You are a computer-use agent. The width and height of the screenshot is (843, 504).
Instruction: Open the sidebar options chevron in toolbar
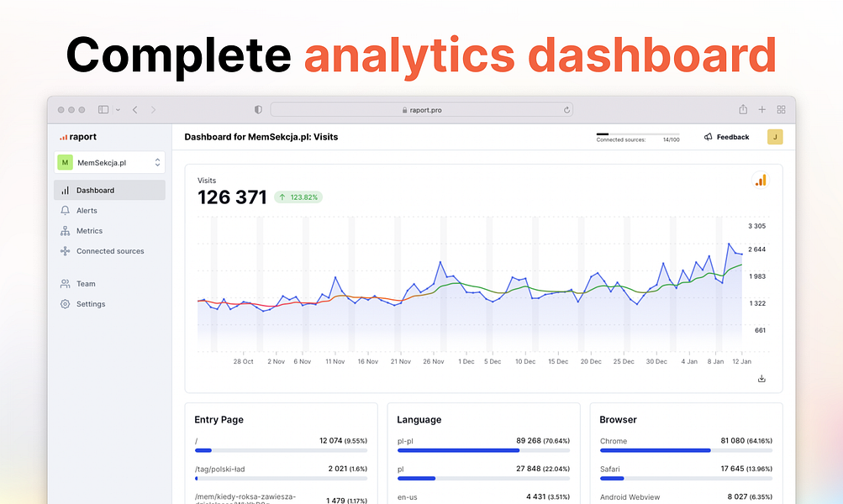118,110
